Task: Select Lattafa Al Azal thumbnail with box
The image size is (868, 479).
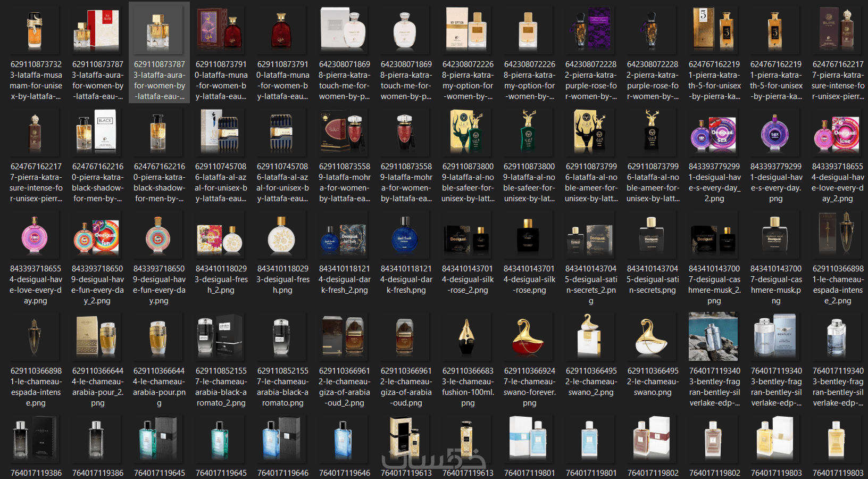Action: point(221,132)
